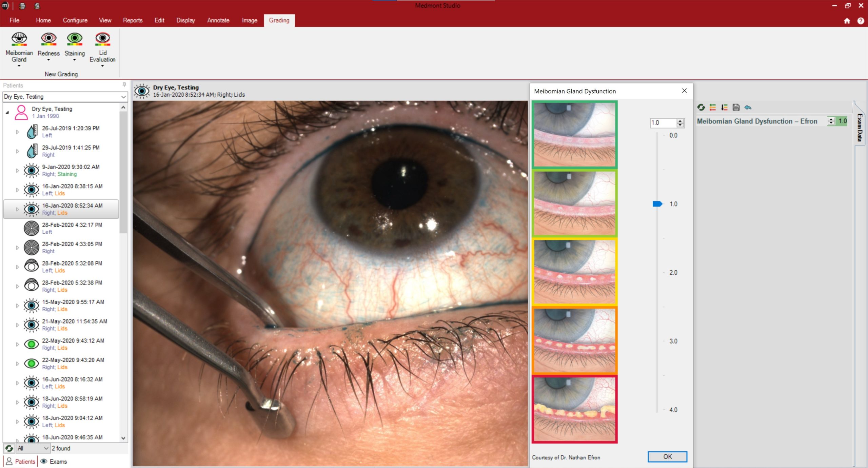Viewport: 868px width, 468px height.
Task: Switch to the Annotate ribbon tab
Action: 218,20
